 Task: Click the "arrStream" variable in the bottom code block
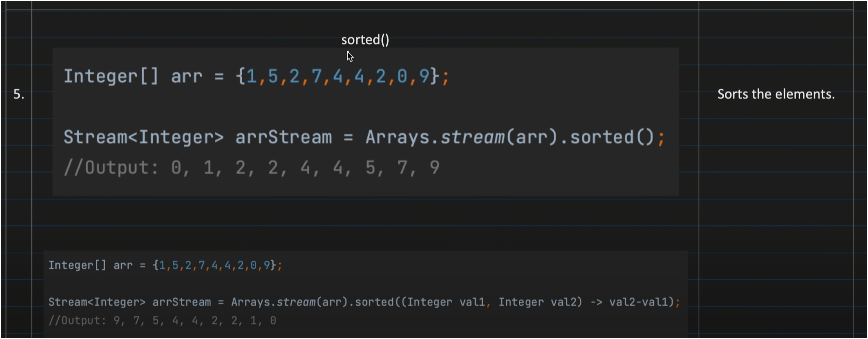(x=181, y=302)
